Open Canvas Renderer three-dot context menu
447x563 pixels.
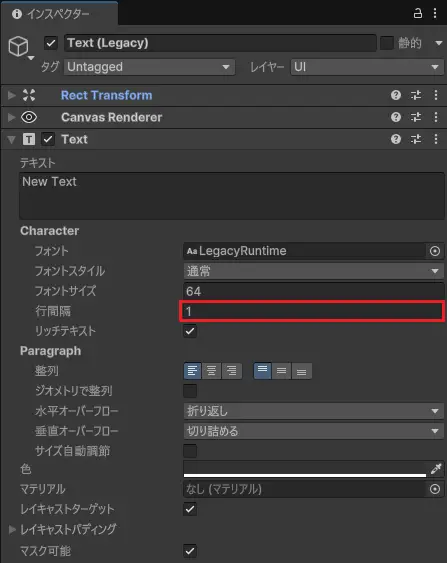coord(436,117)
